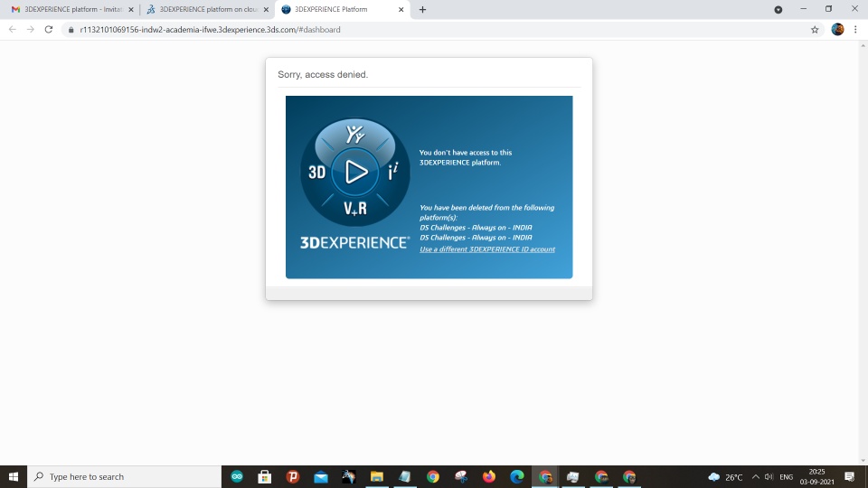Image resolution: width=868 pixels, height=488 pixels.
Task: Open Firefox from the taskbar
Action: coord(489,476)
